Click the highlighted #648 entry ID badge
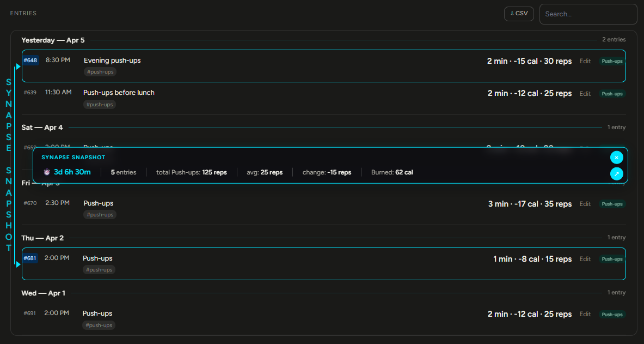The image size is (644, 344). [x=30, y=60]
